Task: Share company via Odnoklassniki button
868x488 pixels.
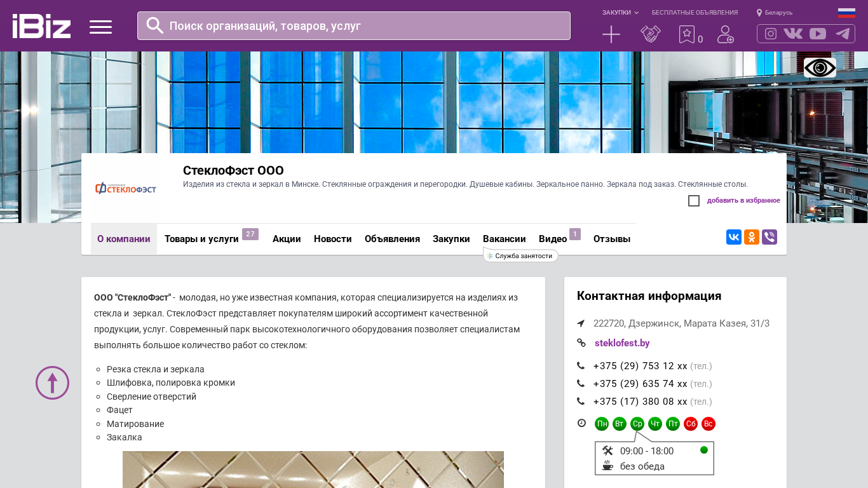Action: (x=752, y=237)
